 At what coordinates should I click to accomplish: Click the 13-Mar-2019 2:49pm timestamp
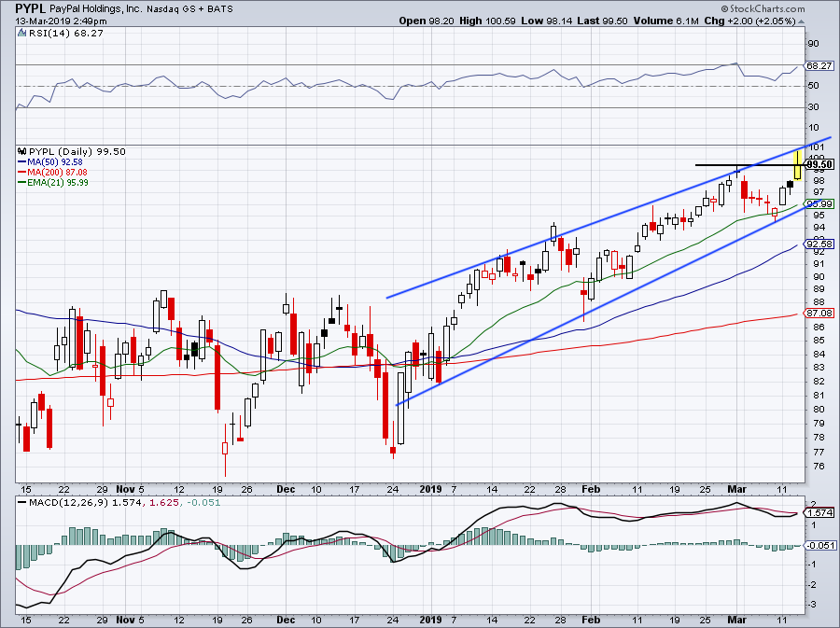click(x=61, y=21)
